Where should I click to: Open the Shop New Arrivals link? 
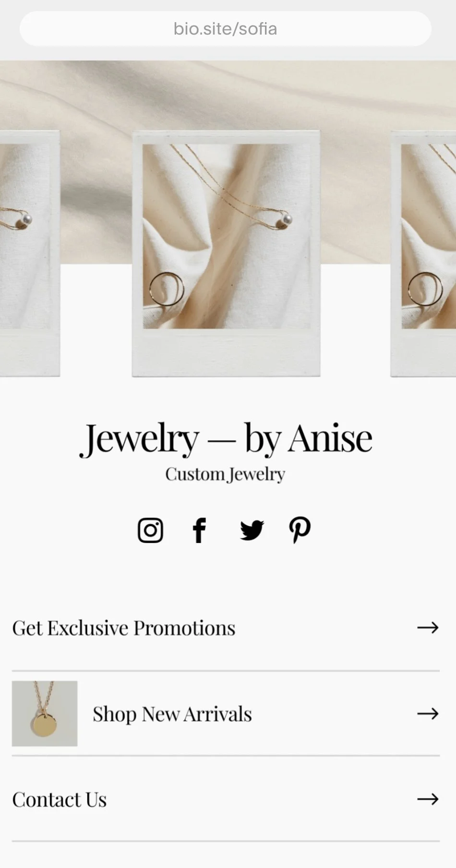[226, 713]
